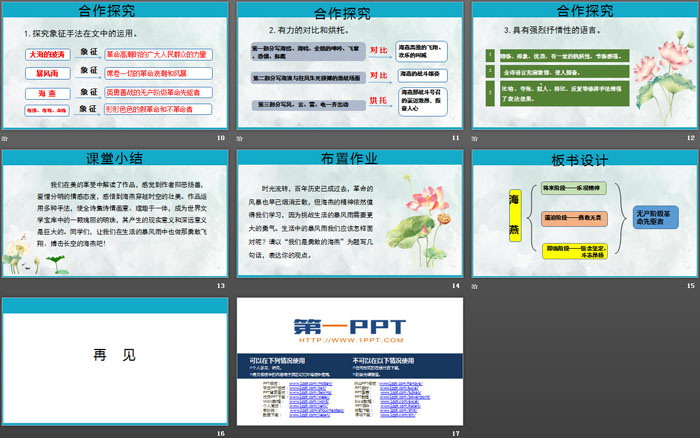Select the 再见 goodbye slide 16
This screenshot has width=700, height=438.
[x=114, y=359]
